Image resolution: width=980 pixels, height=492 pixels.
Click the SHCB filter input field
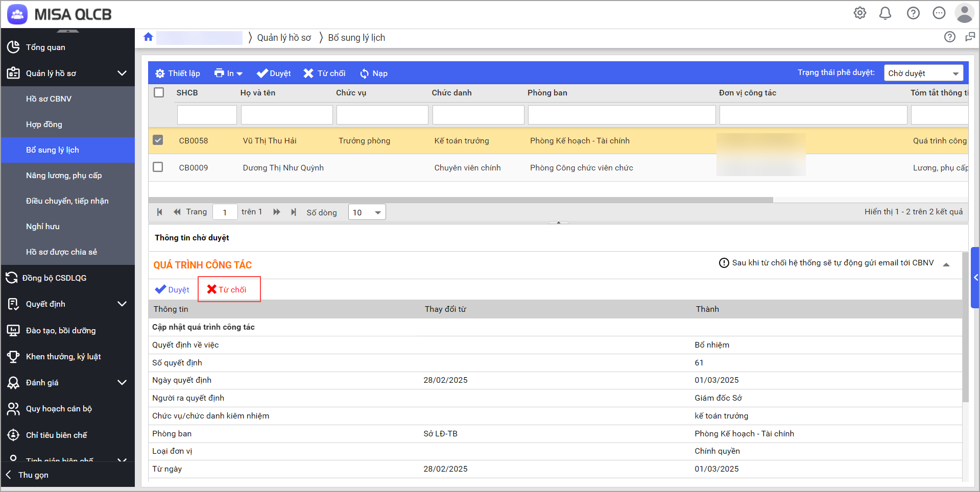[x=207, y=115]
